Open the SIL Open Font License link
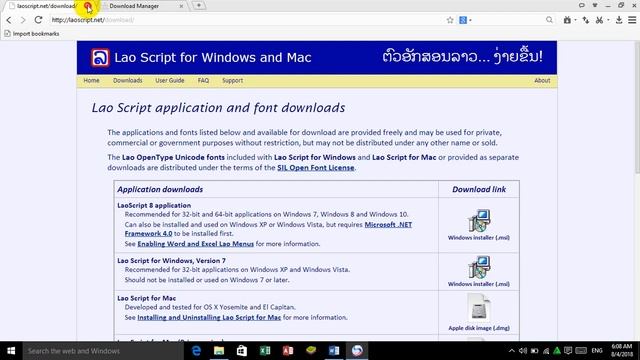The image size is (640, 360). [316, 168]
